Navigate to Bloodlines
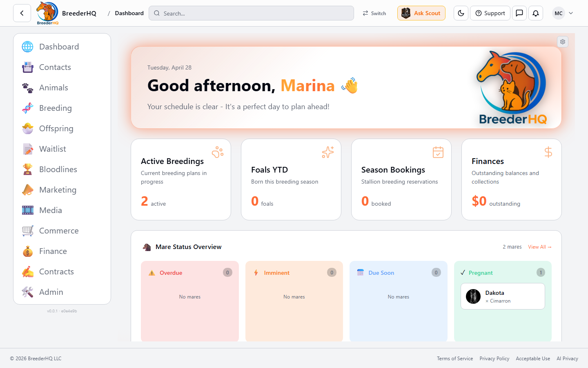Screen dimensions: 588x368 point(62,169)
